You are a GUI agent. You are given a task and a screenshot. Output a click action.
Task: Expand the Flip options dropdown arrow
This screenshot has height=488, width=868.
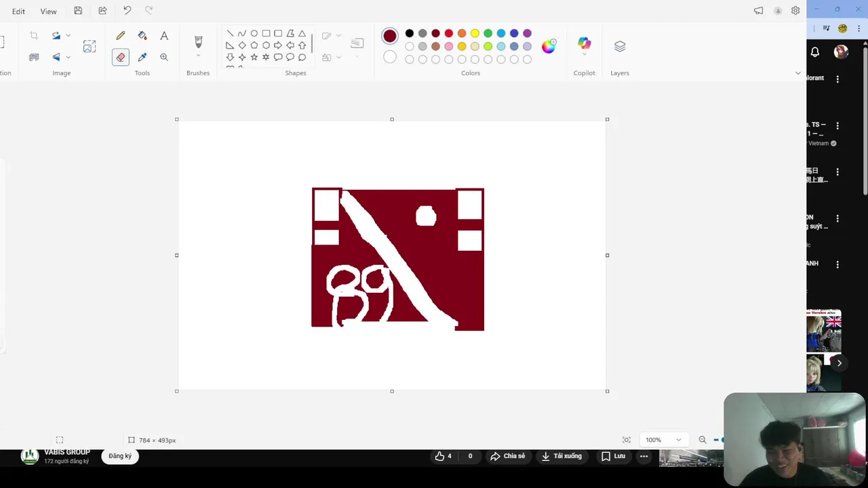point(68,57)
